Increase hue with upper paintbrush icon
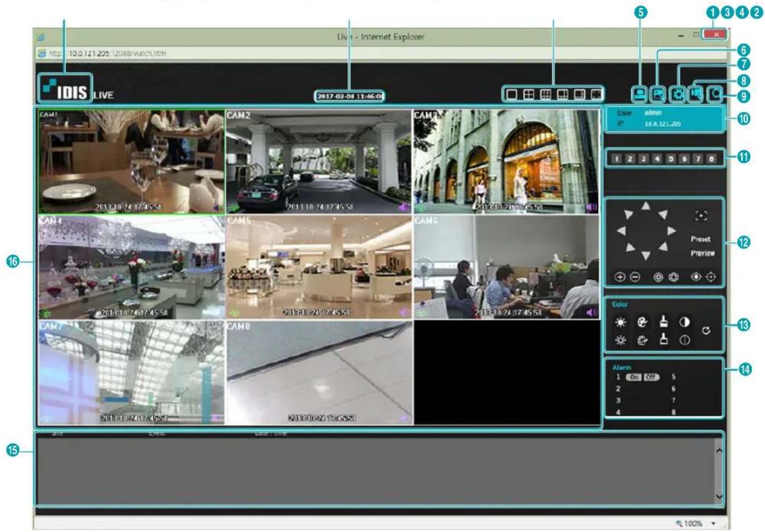The width and height of the screenshot is (765, 532). (663, 322)
